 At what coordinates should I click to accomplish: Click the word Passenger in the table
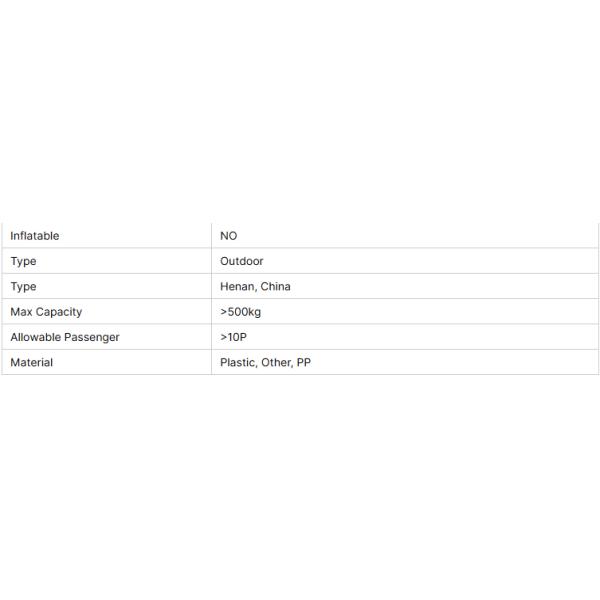[x=93, y=337]
